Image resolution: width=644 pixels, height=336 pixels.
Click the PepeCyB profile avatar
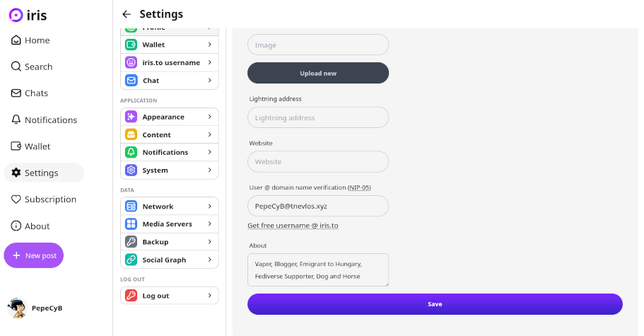click(17, 308)
